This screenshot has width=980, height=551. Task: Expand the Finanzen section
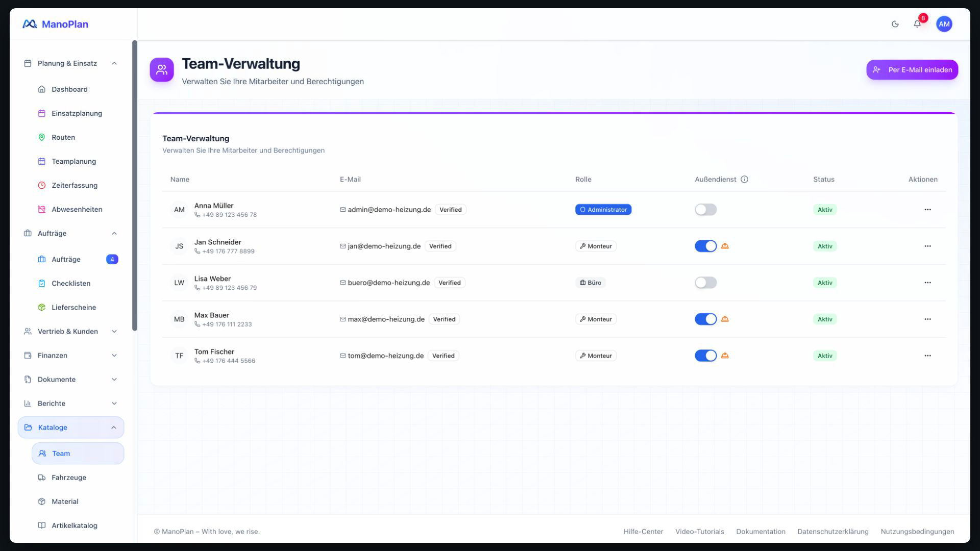click(x=71, y=356)
